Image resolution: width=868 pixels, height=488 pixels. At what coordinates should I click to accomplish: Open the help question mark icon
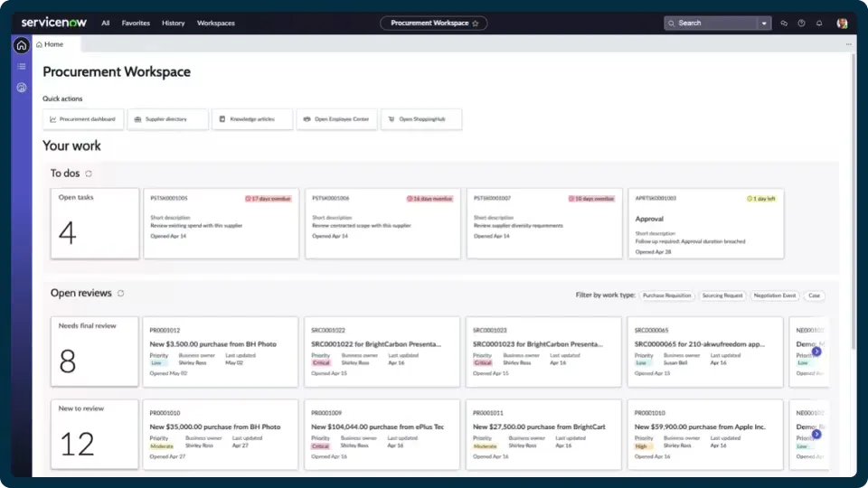pyautogui.click(x=801, y=23)
